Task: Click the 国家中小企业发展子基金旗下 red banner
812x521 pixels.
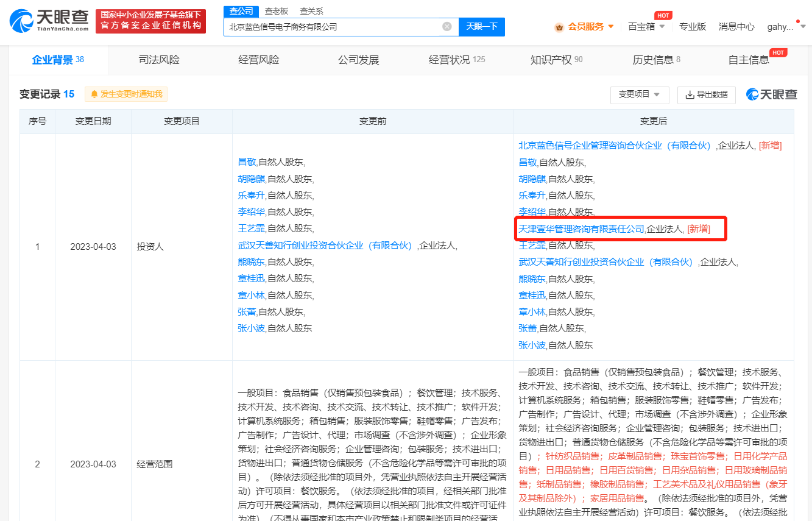Action: coord(150,21)
